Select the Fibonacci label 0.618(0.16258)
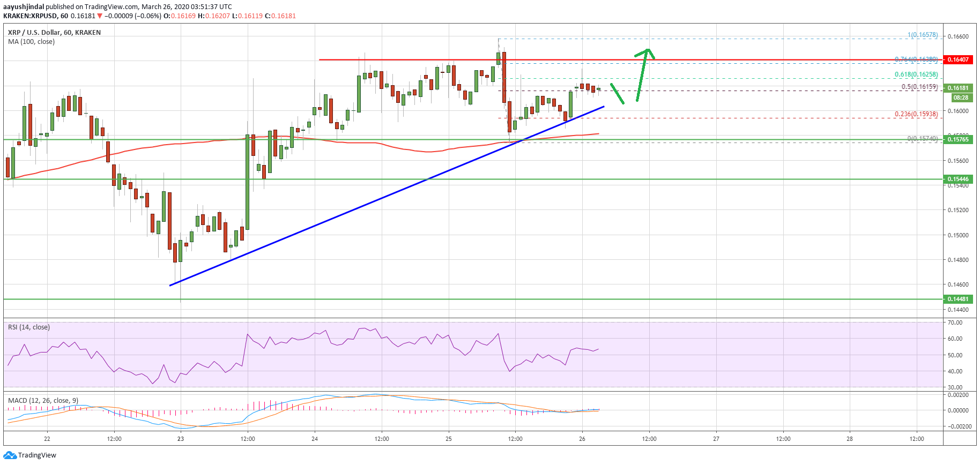Image resolution: width=980 pixels, height=465 pixels. click(x=916, y=74)
